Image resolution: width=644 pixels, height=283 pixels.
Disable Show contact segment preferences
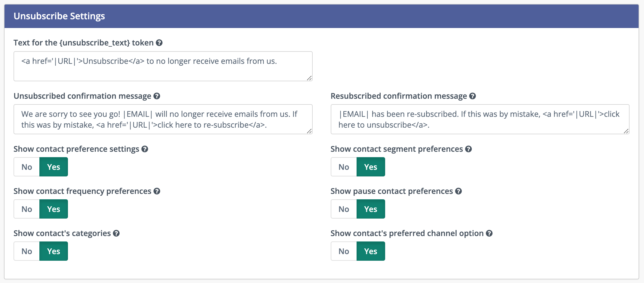pos(343,167)
